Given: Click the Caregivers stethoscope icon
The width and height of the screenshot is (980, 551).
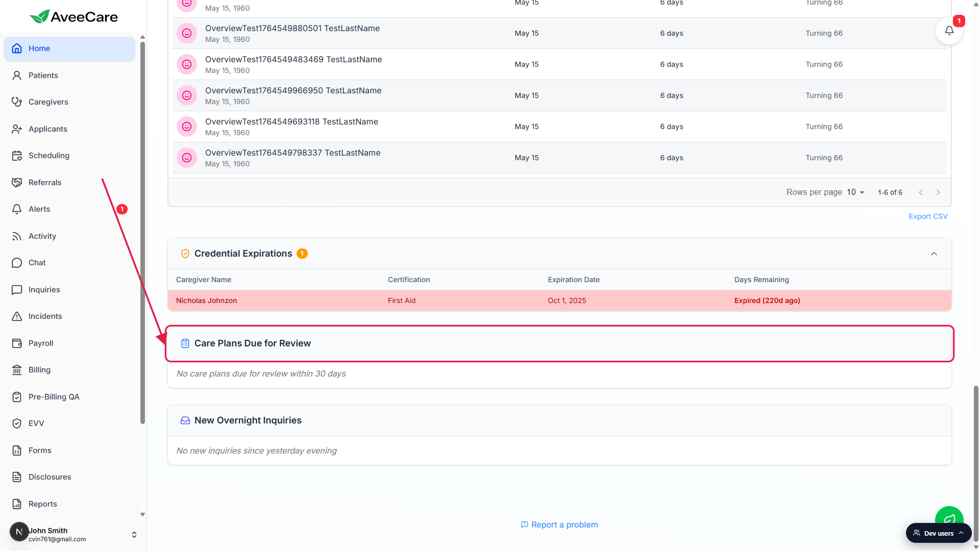Looking at the screenshot, I should (x=17, y=102).
